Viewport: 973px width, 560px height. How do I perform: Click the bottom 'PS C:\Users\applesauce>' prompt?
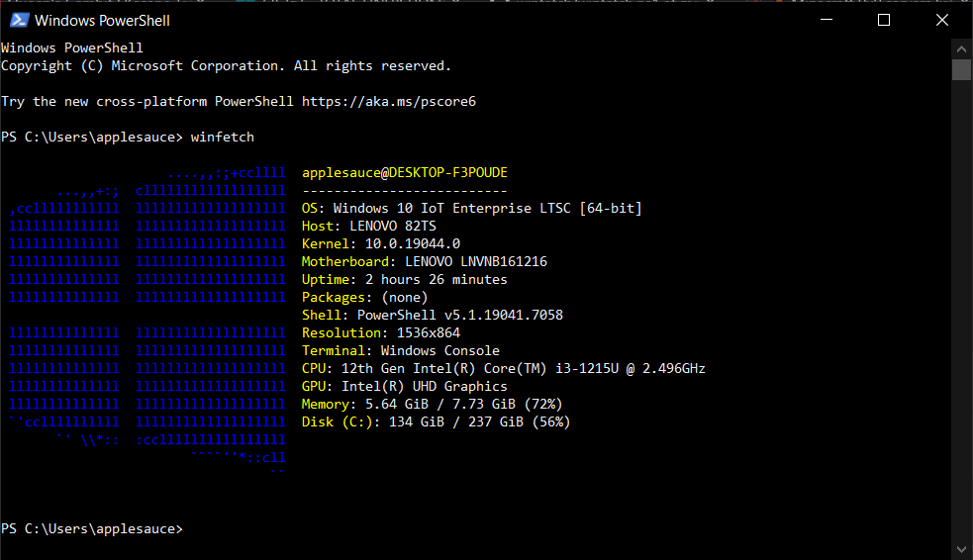[92, 529]
